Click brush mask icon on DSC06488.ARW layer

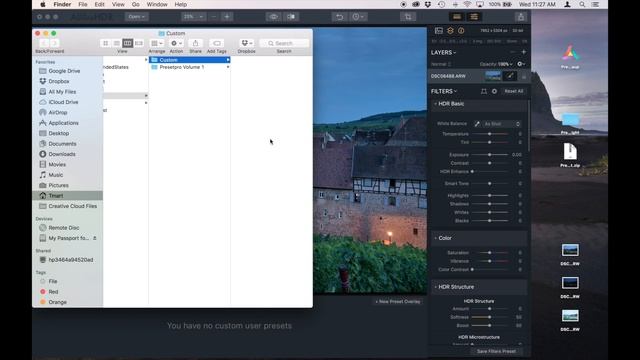tap(509, 76)
